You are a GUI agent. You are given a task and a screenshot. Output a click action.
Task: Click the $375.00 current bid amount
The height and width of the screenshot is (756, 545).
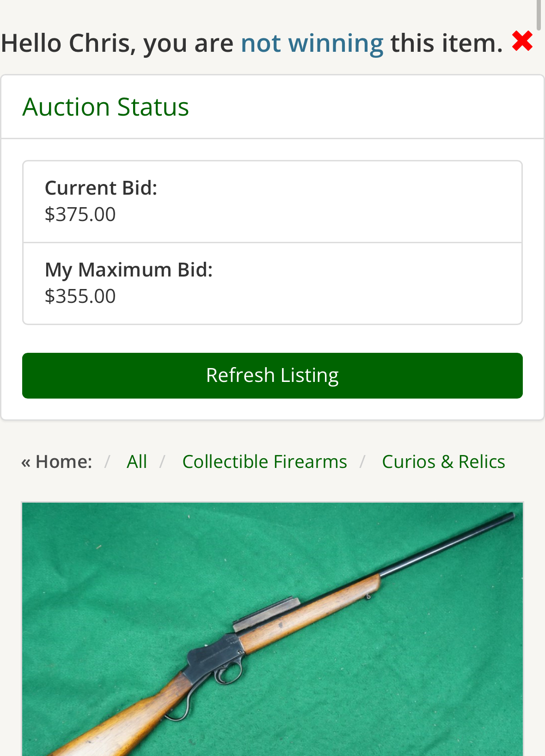click(80, 215)
